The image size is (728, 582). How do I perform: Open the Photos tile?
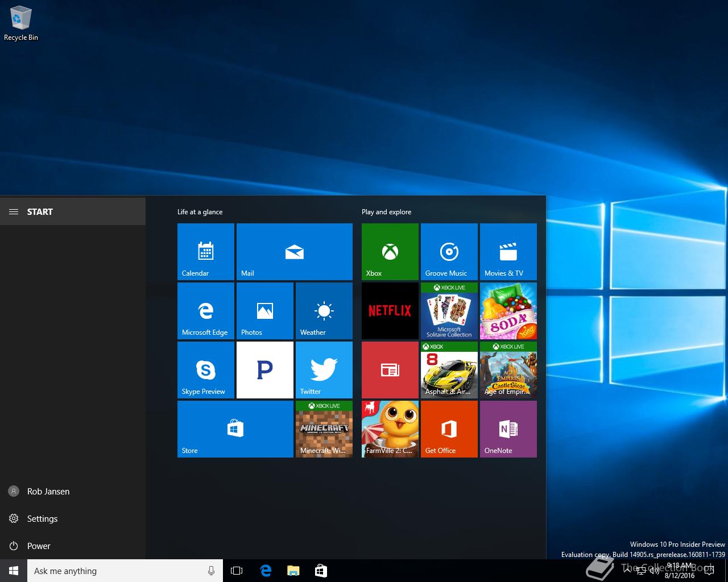click(x=265, y=310)
